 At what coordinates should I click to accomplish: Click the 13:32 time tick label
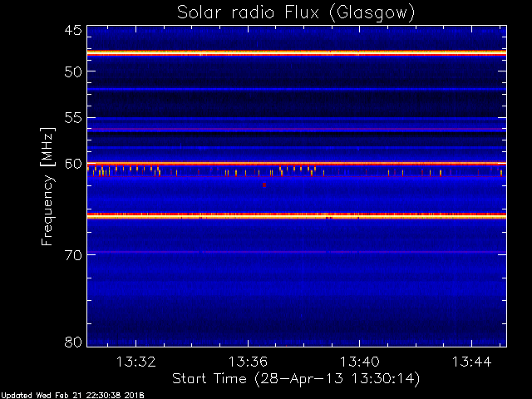136,362
